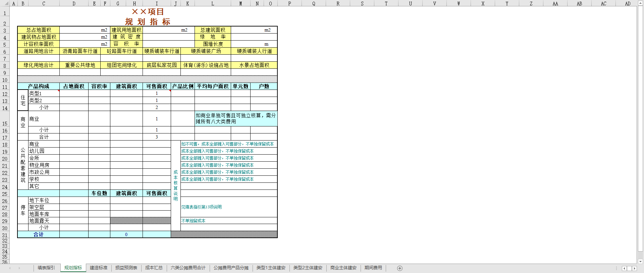The height and width of the screenshot is (273, 644).
Task: Click the 绿化用地合计 cell
Action: [39, 65]
